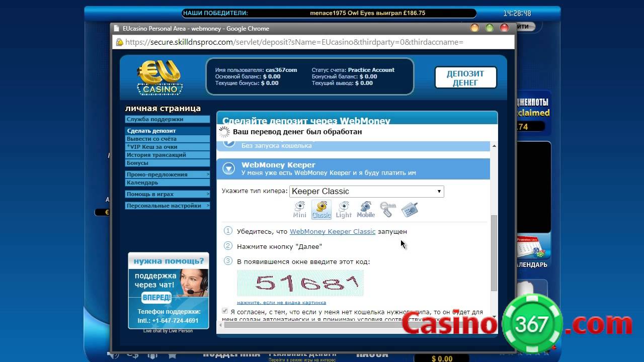The width and height of the screenshot is (644, 362).
Task: Open WebMoney Keeper Classic link
Action: [333, 231]
